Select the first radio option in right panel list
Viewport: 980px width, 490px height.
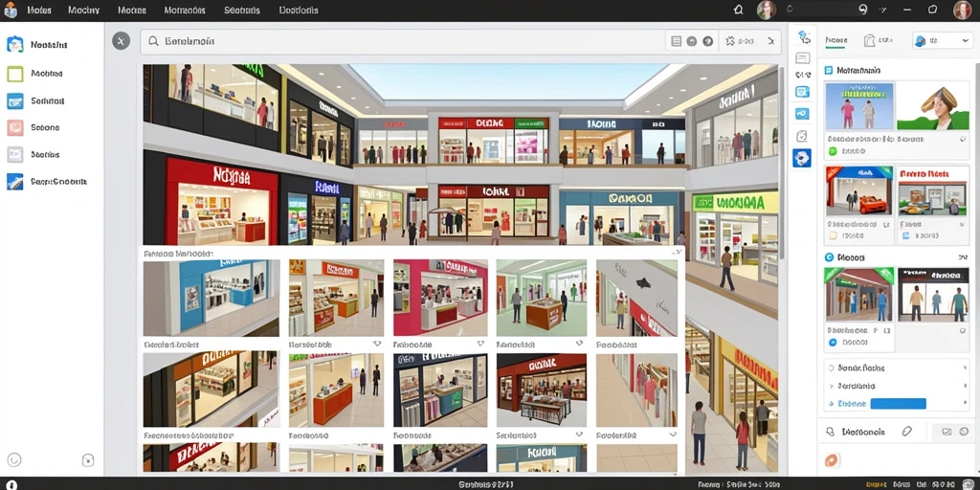[x=832, y=368]
